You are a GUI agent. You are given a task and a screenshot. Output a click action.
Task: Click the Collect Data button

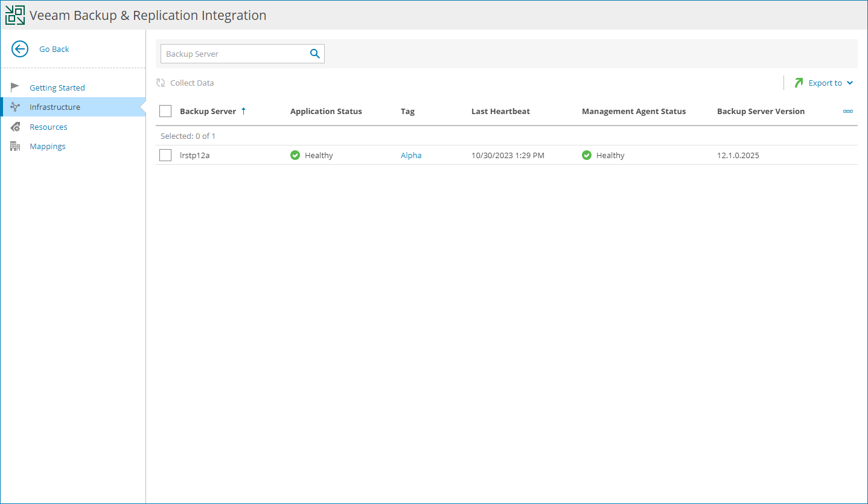pos(185,83)
